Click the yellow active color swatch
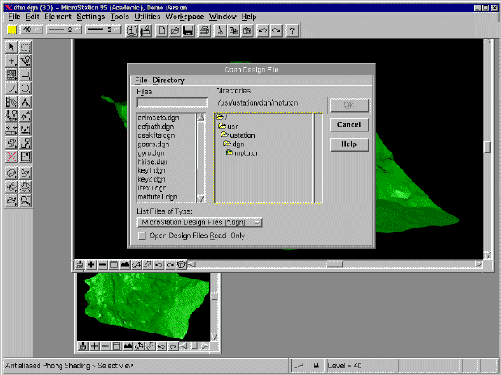 (x=12, y=30)
